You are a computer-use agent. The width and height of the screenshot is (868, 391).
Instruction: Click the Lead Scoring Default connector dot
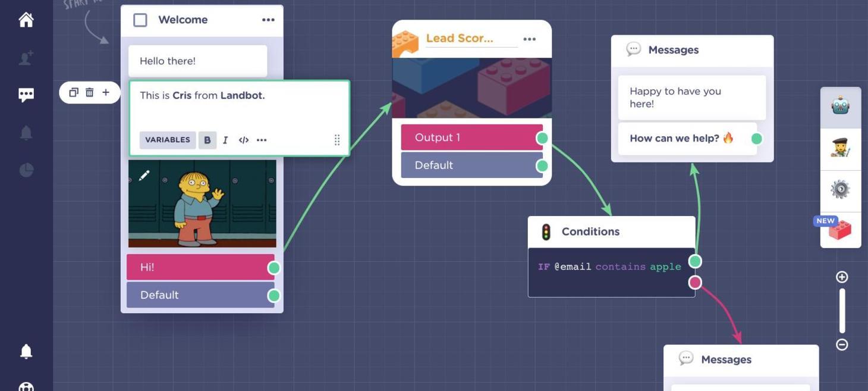click(542, 166)
